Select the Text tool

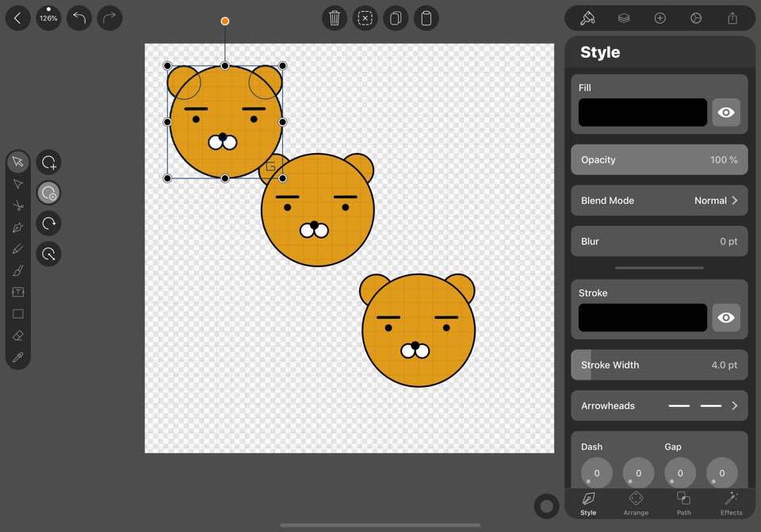click(x=18, y=292)
